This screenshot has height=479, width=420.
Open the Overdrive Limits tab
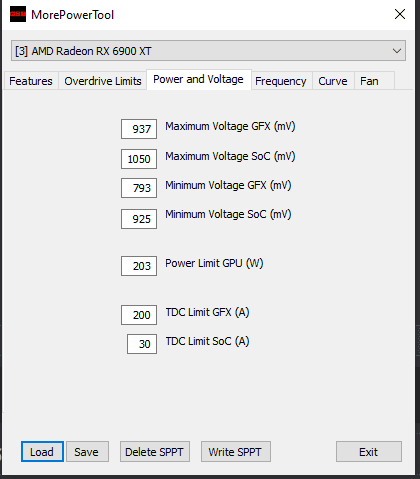(x=103, y=81)
